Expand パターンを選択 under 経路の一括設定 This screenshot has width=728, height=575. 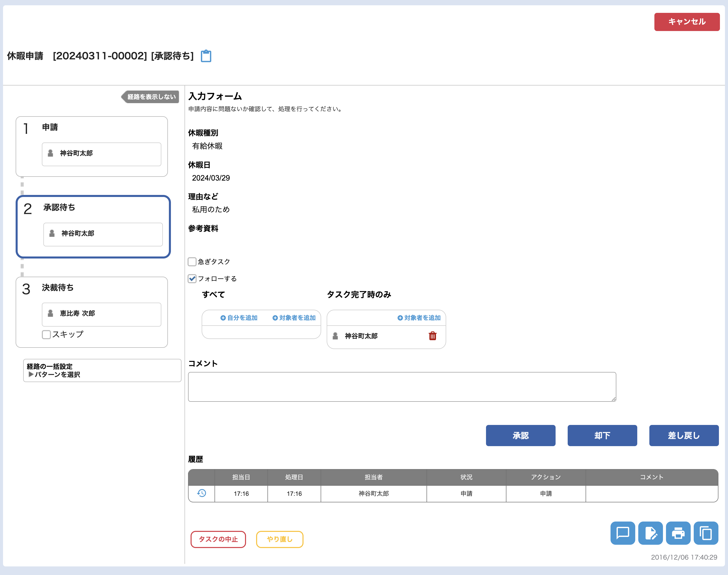[54, 375]
